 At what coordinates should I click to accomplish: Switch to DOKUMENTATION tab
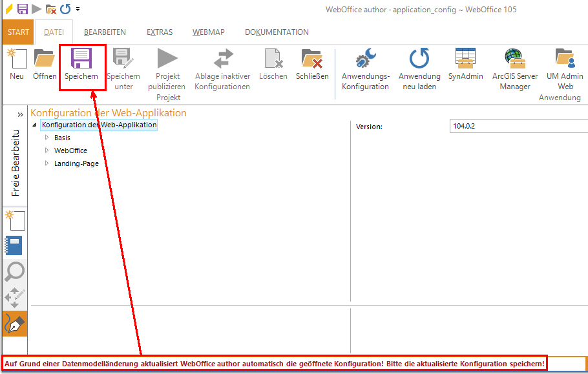[x=277, y=32]
